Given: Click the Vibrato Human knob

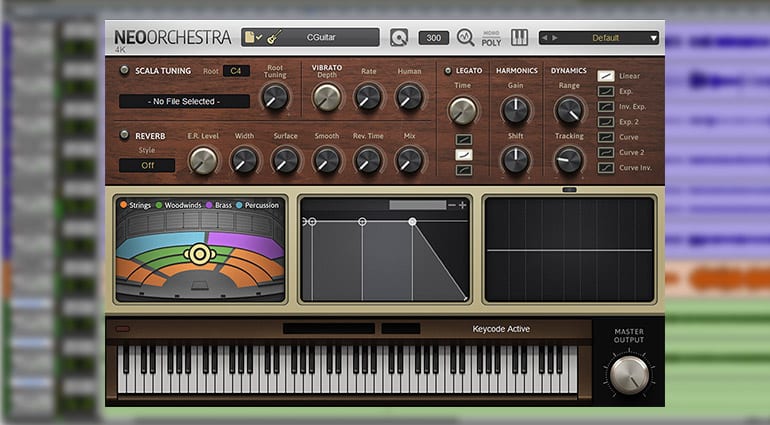Looking at the screenshot, I should coord(409,97).
